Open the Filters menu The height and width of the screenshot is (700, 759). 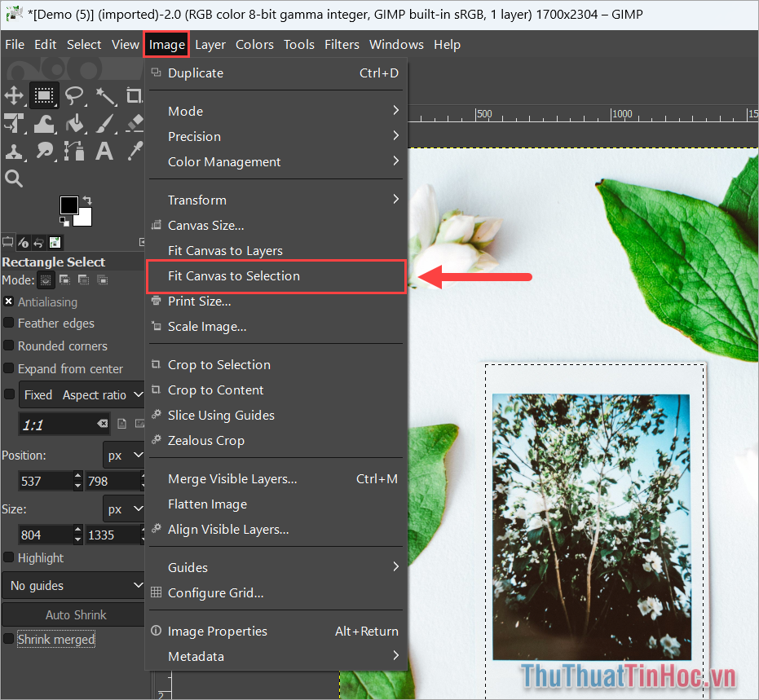coord(342,45)
